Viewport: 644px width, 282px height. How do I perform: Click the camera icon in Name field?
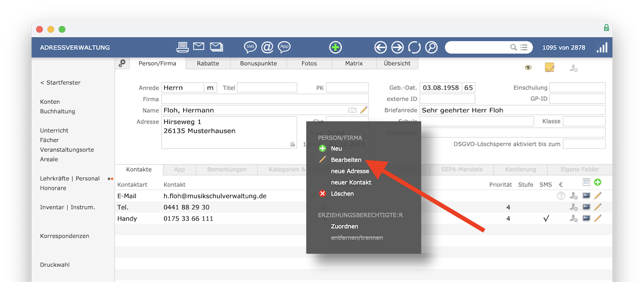pos(352,110)
